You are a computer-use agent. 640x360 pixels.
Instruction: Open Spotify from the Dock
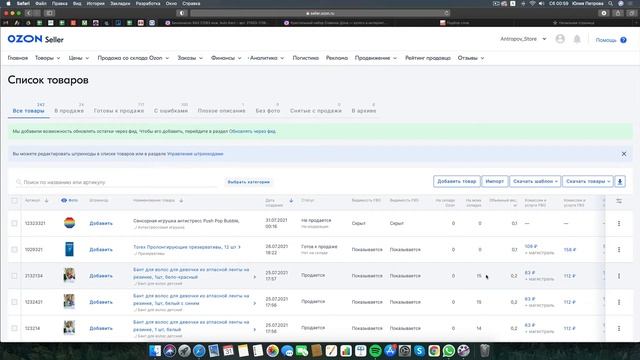point(375,351)
